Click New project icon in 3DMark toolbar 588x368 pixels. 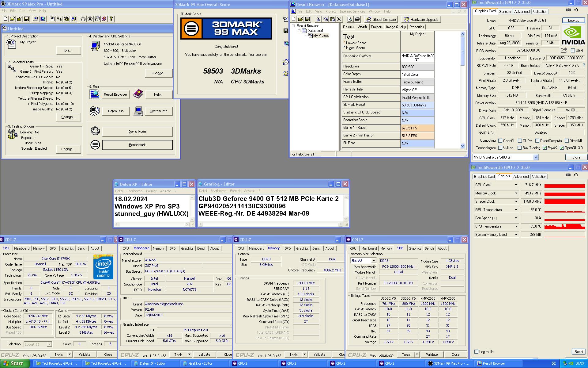5,19
